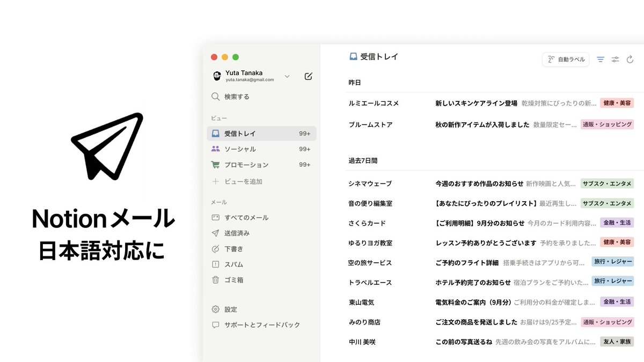Click Yuta Tanaka profile avatar
The height and width of the screenshot is (362, 644).
[217, 76]
